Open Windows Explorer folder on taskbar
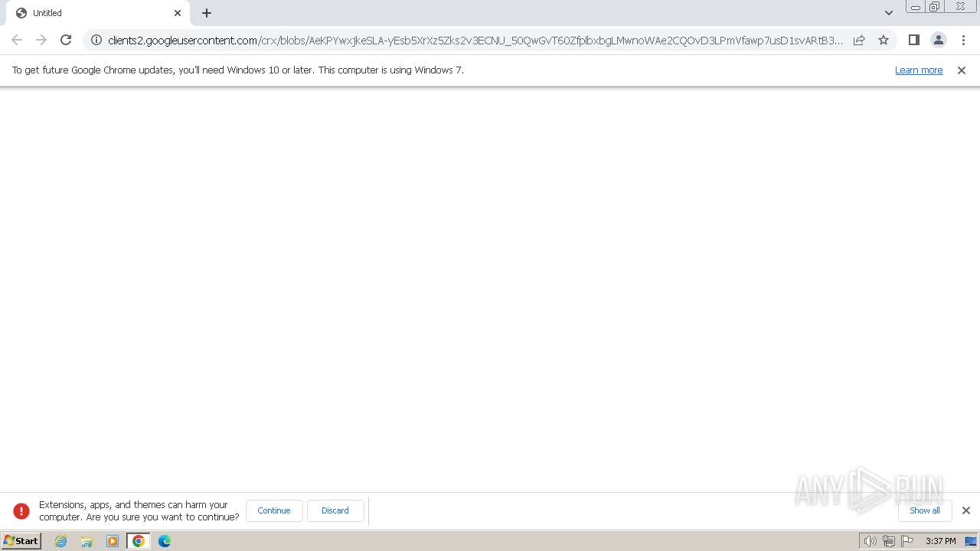980x551 pixels. pos(87,541)
